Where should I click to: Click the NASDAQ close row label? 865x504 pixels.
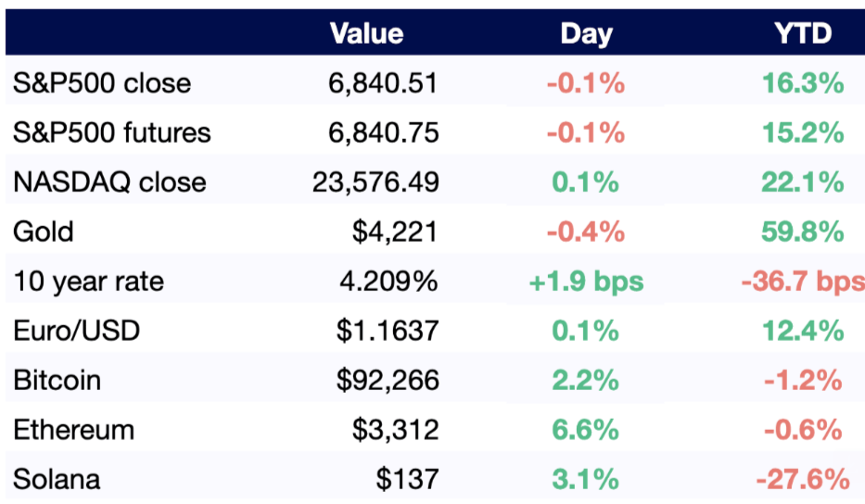pos(109,182)
